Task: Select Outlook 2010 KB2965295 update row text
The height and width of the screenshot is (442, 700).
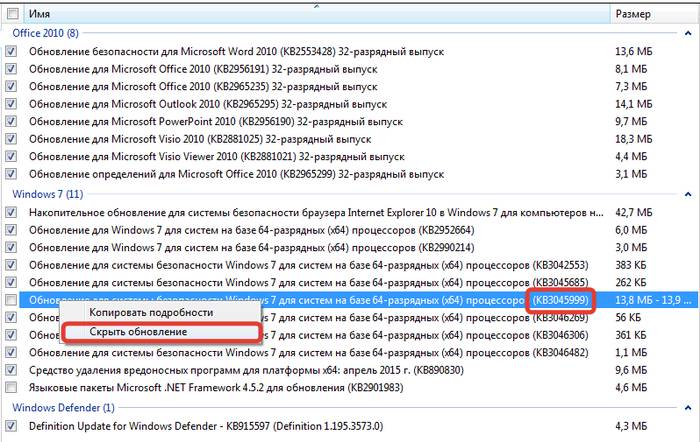Action: click(208, 104)
